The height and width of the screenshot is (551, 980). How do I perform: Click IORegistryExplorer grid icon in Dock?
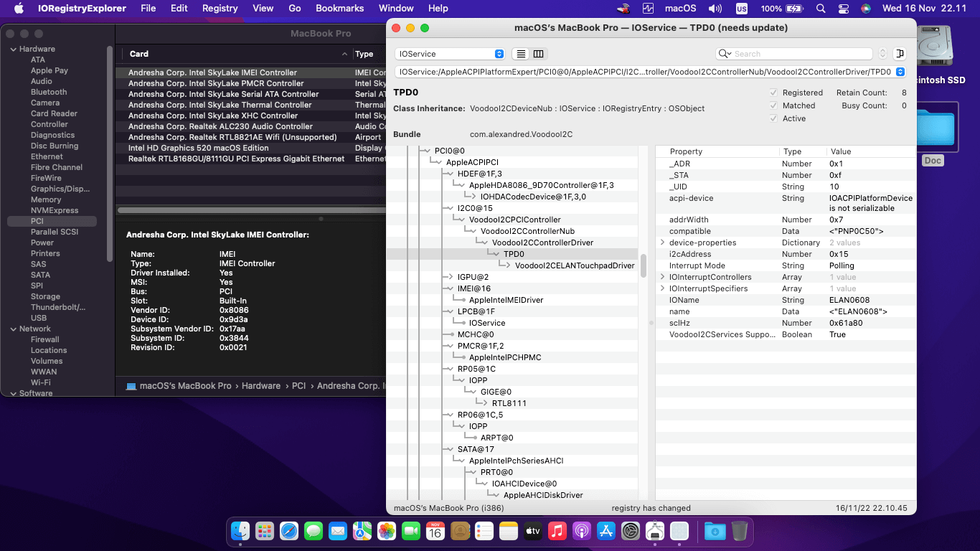[679, 531]
